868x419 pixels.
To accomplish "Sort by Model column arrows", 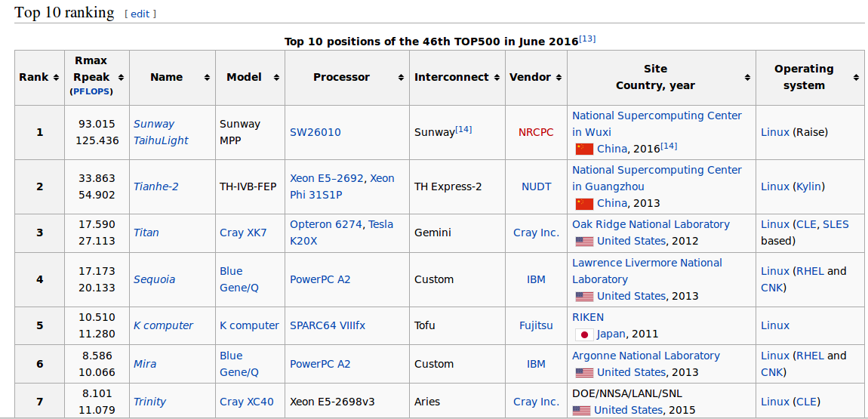I will 277,78.
